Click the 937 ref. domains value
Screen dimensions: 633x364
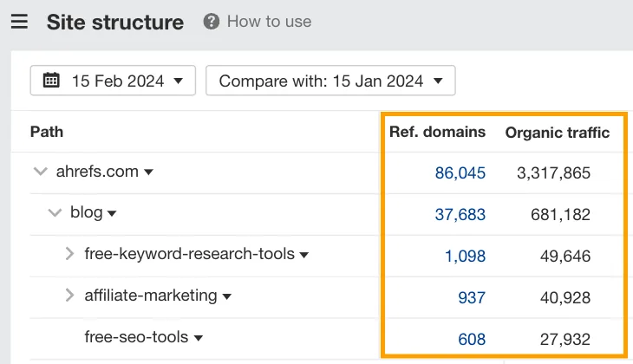472,297
